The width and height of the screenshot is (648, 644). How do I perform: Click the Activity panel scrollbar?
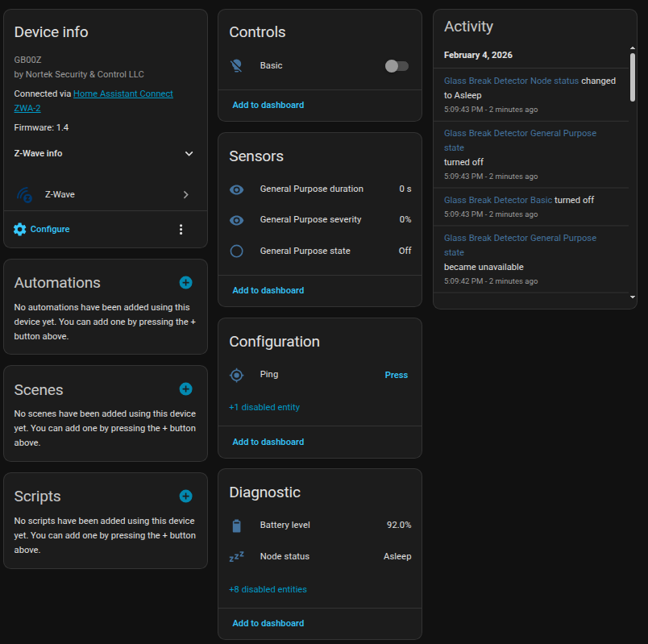632,77
